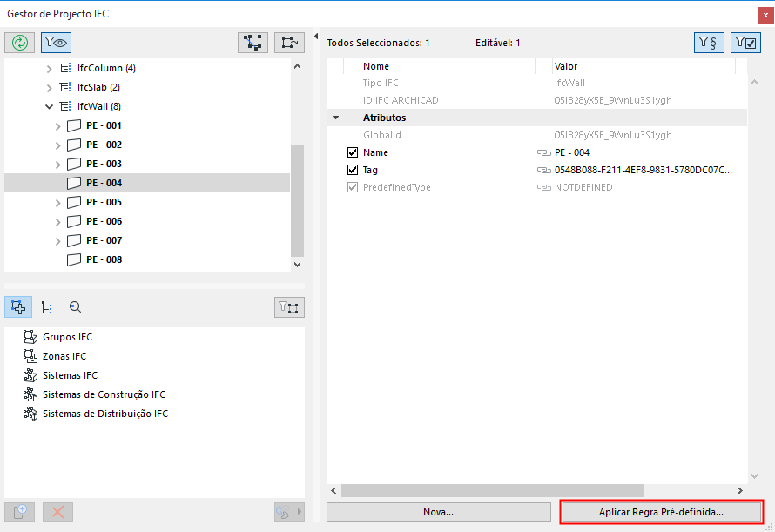Expand the PE - 007 wall item
The image size is (775, 532).
[57, 241]
